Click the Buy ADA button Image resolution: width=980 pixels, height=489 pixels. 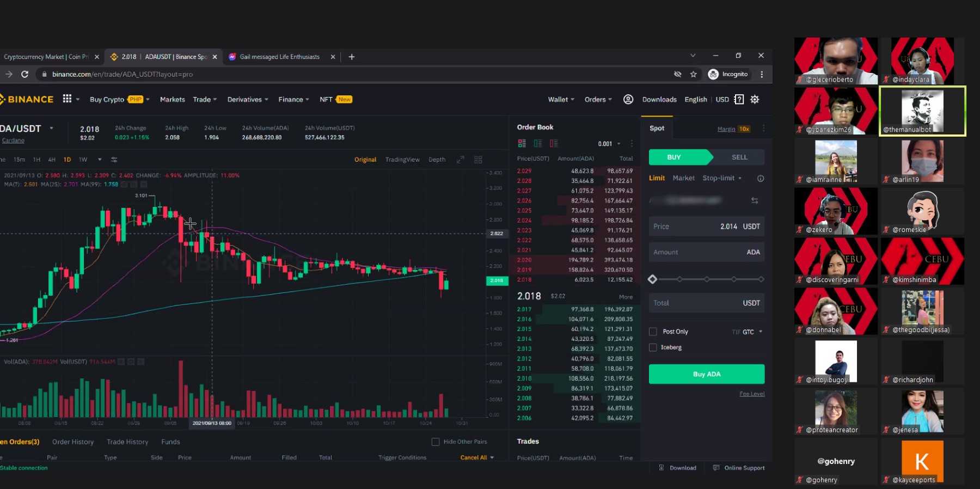coord(707,374)
